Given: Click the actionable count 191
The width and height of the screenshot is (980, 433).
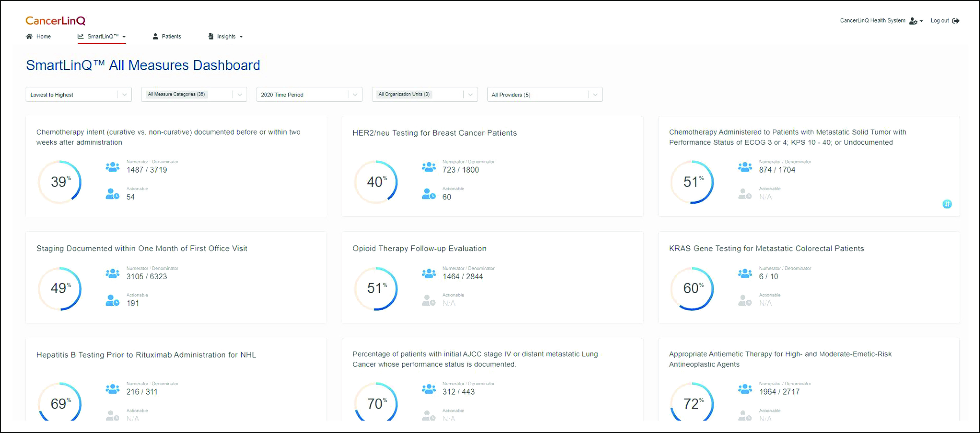Looking at the screenshot, I should coord(132,303).
